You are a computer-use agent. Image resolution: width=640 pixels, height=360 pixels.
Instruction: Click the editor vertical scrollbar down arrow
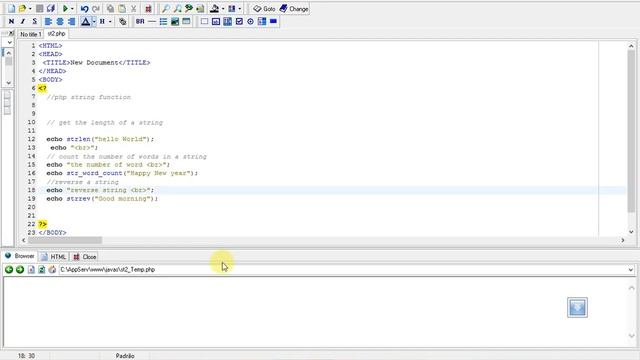[631, 232]
